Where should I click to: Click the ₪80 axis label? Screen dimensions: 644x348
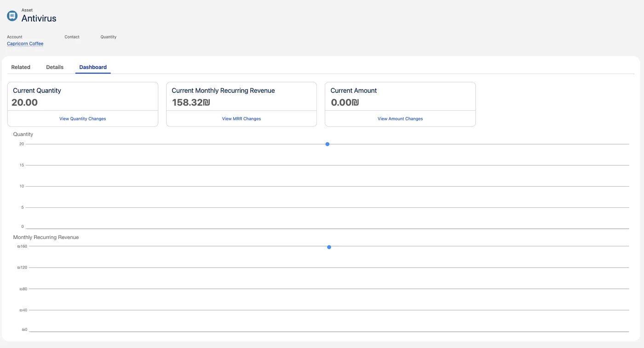tap(23, 289)
